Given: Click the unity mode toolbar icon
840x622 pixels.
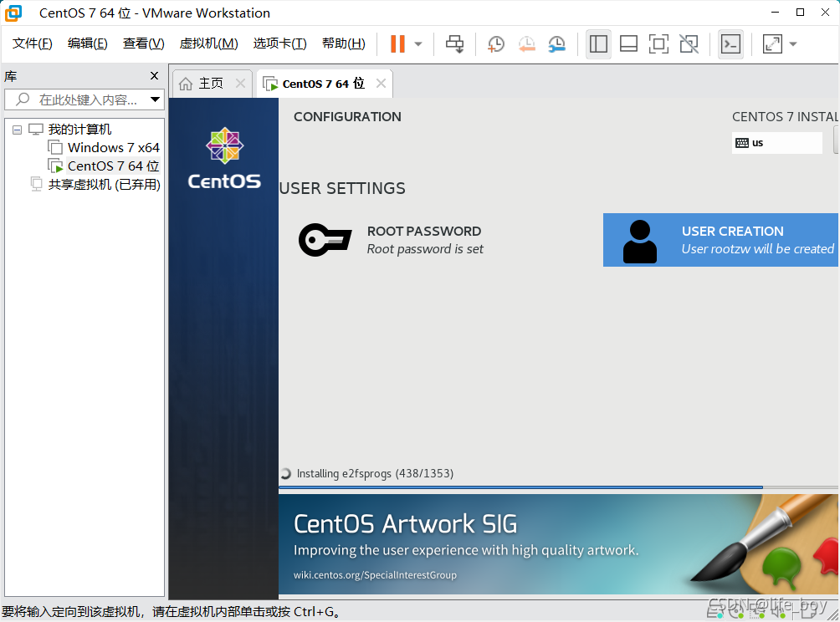Looking at the screenshot, I should [x=689, y=44].
